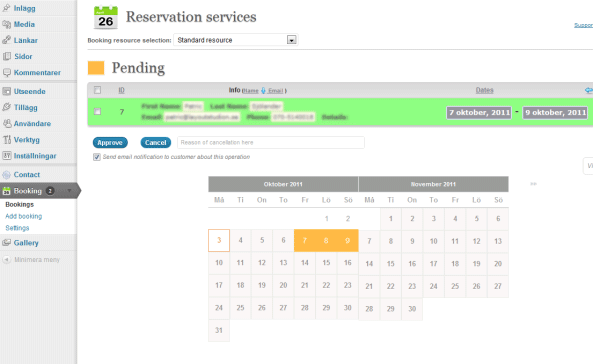The height and width of the screenshot is (364, 593).
Task: Click the Gallery icon in sidebar
Action: 6,243
